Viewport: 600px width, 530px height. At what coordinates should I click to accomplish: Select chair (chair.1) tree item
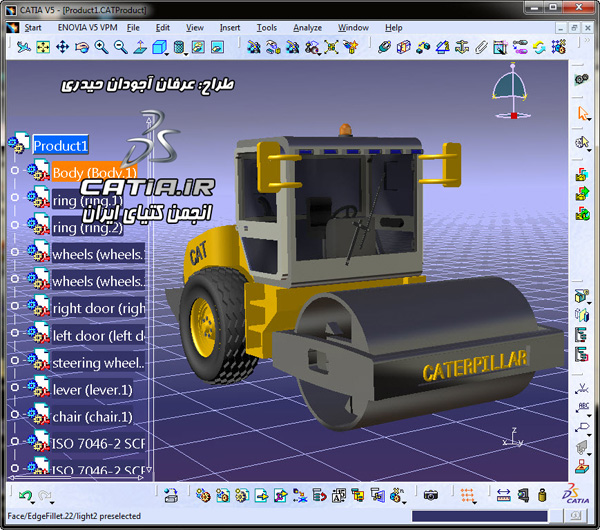click(x=92, y=417)
